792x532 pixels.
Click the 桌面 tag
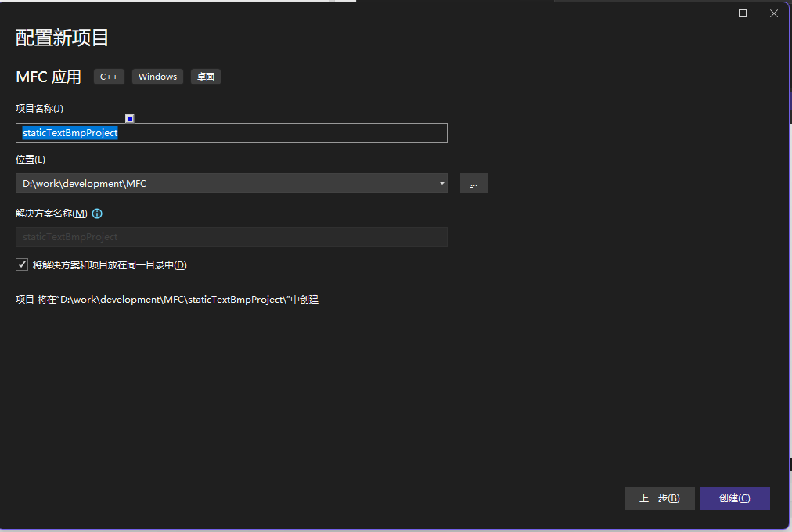tap(206, 77)
